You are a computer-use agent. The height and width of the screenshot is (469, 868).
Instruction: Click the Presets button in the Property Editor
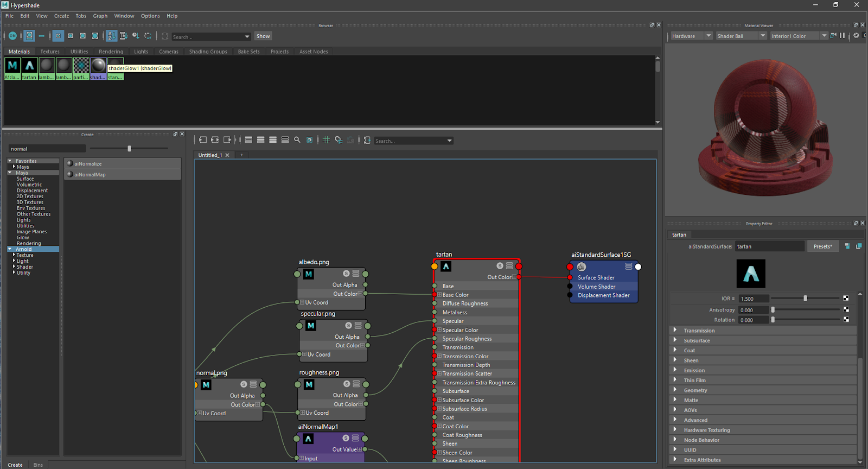tap(823, 246)
